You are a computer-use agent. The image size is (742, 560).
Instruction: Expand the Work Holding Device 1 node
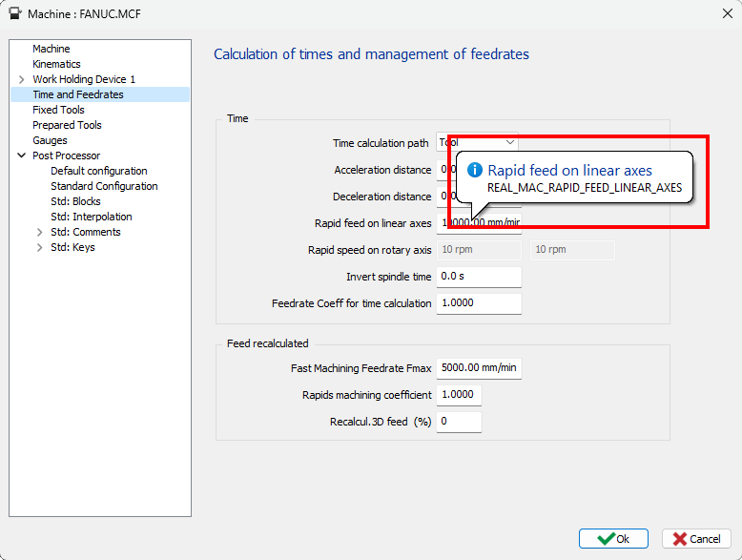[21, 79]
